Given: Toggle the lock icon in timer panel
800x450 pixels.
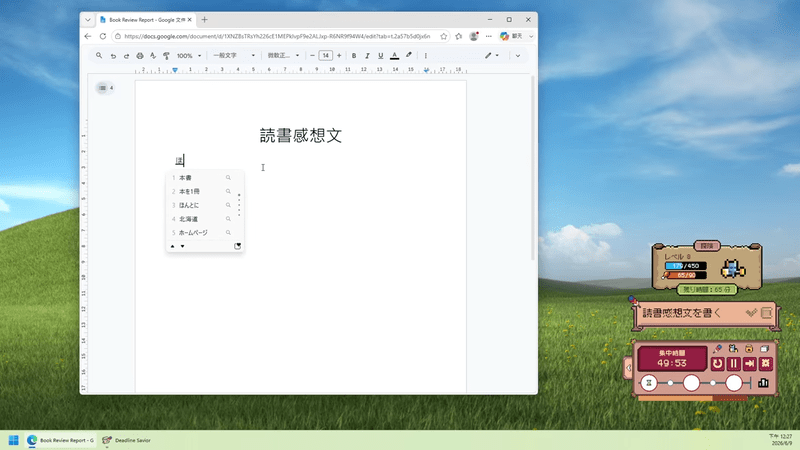Looking at the screenshot, I should click(748, 348).
